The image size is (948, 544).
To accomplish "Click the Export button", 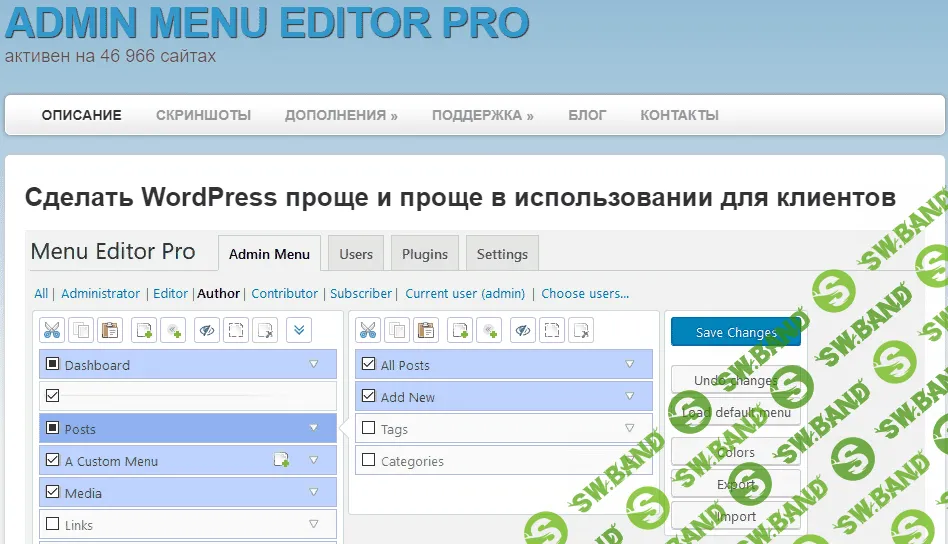I will coord(736,484).
